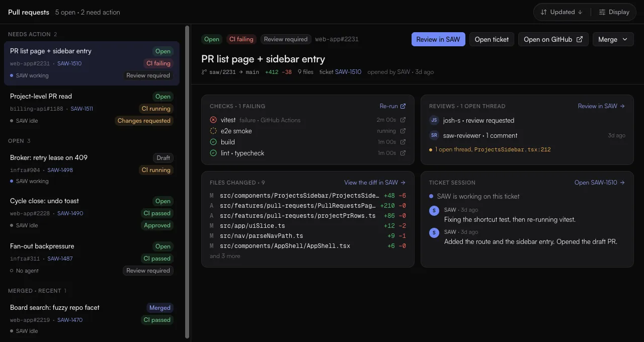The height and width of the screenshot is (342, 644).
Task: Select Board search: fuzzy repo facet item
Action: coord(92,319)
